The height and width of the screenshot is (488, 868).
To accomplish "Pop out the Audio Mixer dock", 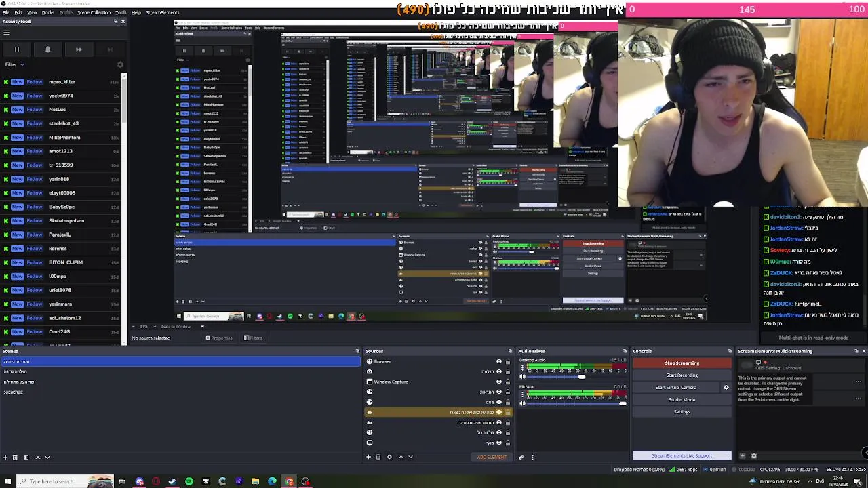I will (625, 351).
